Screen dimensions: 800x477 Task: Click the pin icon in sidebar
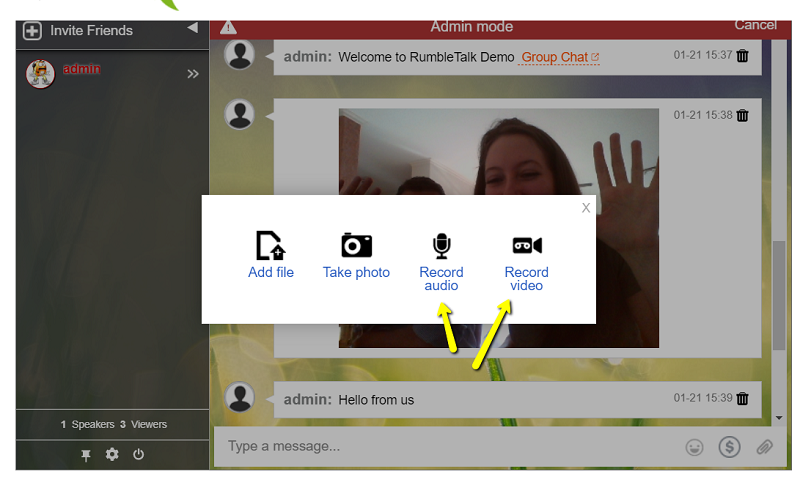click(86, 455)
